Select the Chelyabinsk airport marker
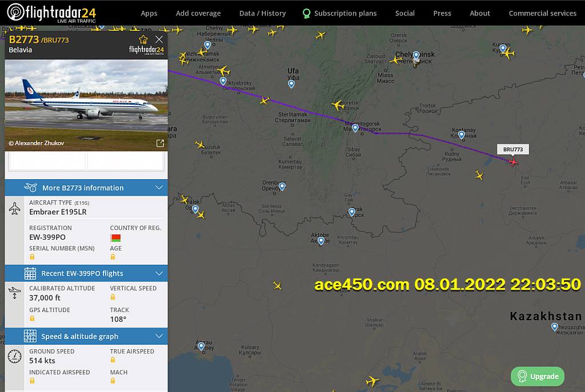 pyautogui.click(x=416, y=55)
